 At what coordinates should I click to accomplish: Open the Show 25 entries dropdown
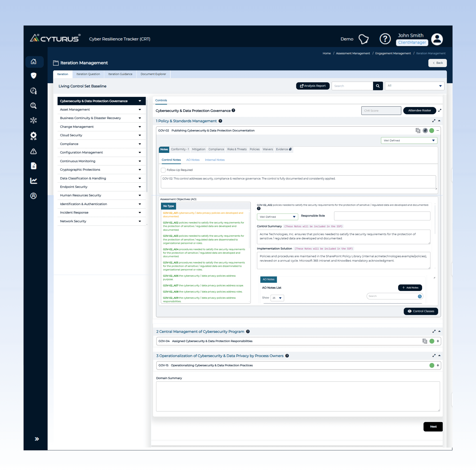[x=277, y=298]
